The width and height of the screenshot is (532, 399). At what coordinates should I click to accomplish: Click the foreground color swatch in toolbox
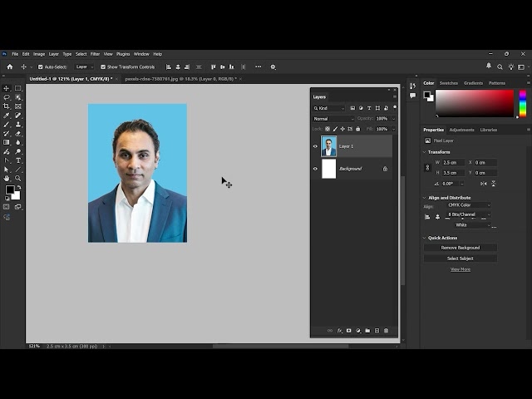click(x=9, y=190)
